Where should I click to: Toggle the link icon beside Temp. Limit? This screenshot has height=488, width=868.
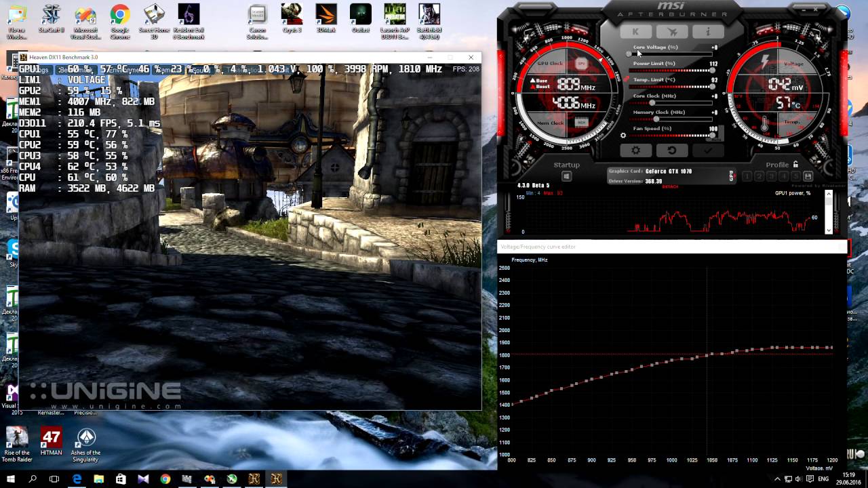[627, 79]
